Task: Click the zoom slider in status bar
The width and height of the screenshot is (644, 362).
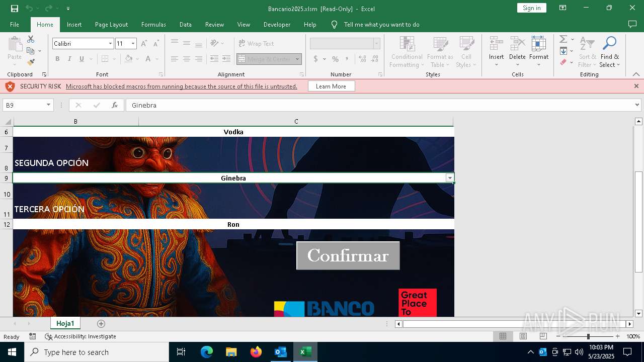Action: (x=588, y=336)
